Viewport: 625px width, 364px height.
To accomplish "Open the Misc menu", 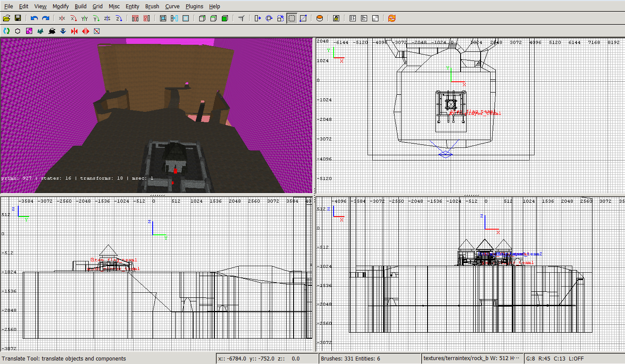I will (114, 7).
